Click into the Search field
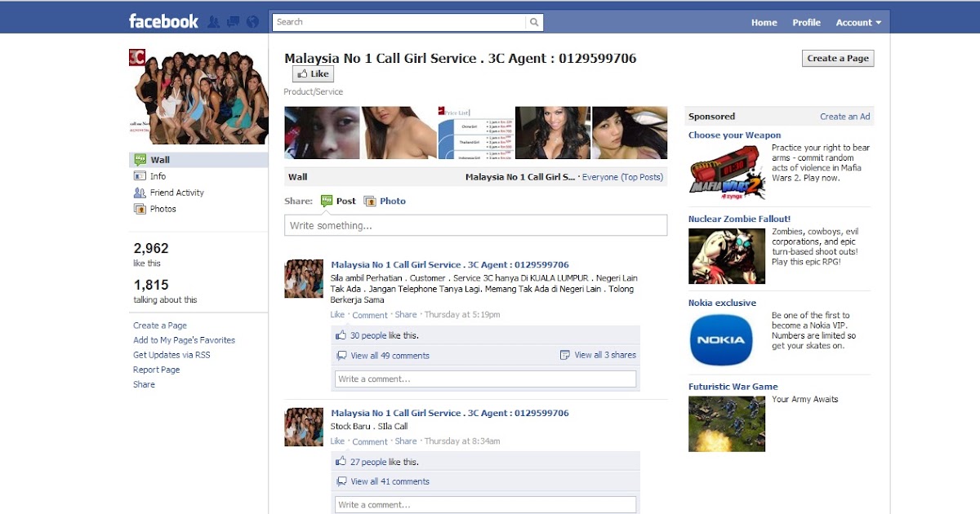The width and height of the screenshot is (980, 514). (x=399, y=22)
